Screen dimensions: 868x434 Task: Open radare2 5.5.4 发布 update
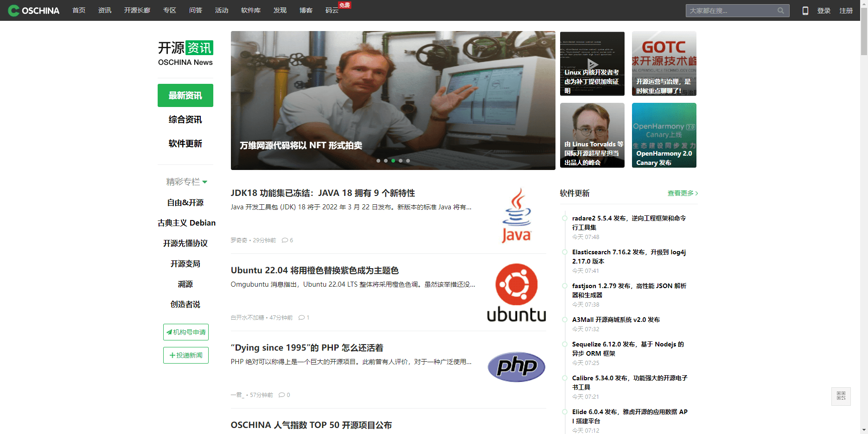point(629,223)
